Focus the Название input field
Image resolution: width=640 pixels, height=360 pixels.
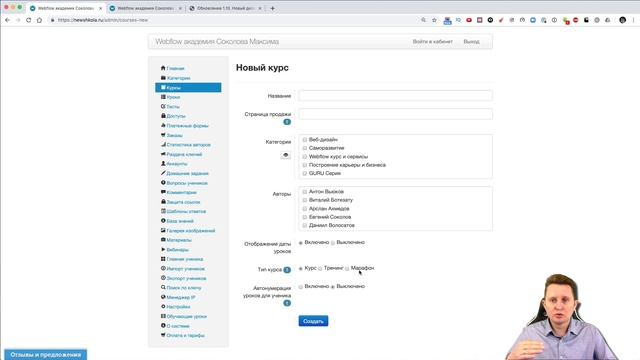pyautogui.click(x=395, y=96)
